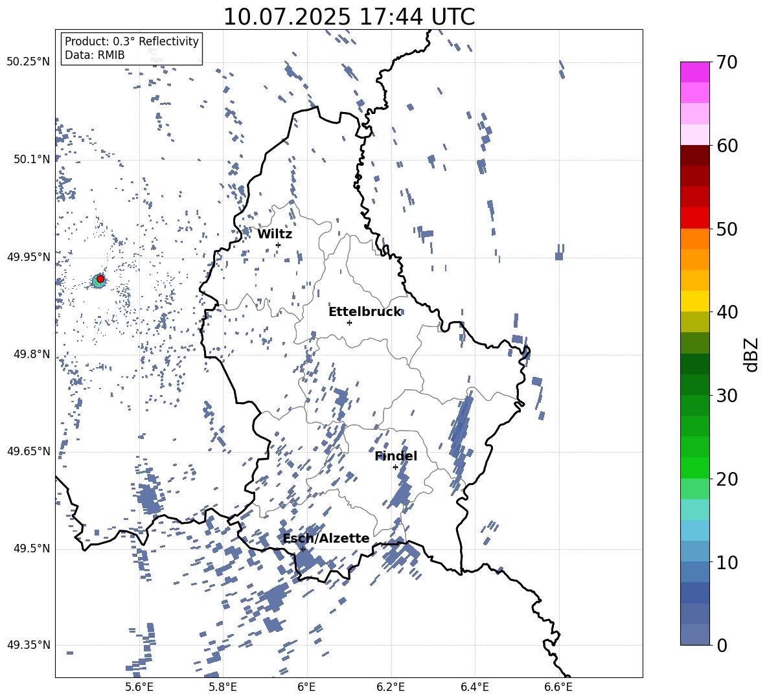Click the plus marker below the Esch/Alzette label
The image size is (767, 700).
tap(303, 549)
